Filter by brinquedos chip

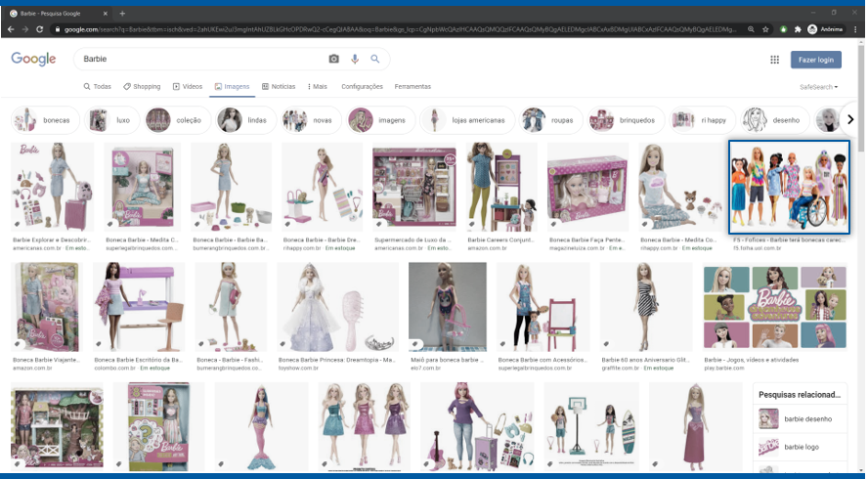[626, 120]
